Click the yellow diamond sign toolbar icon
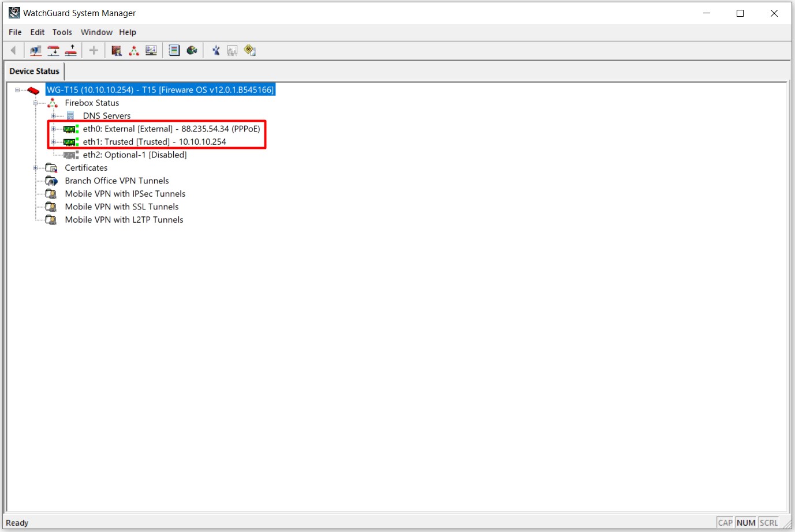This screenshot has height=532, width=795. 249,50
